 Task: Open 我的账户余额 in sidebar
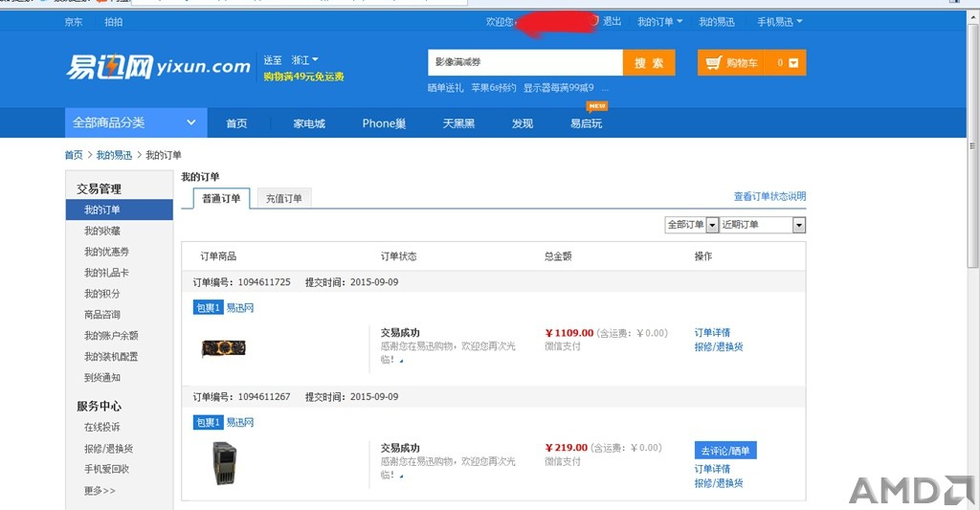coord(111,336)
